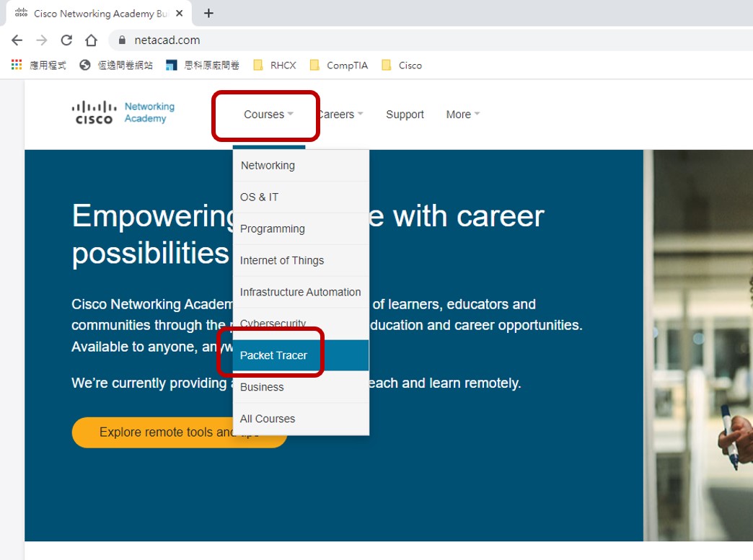Image resolution: width=753 pixels, height=560 pixels.
Task: Reload the netacad.com page
Action: pyautogui.click(x=66, y=40)
